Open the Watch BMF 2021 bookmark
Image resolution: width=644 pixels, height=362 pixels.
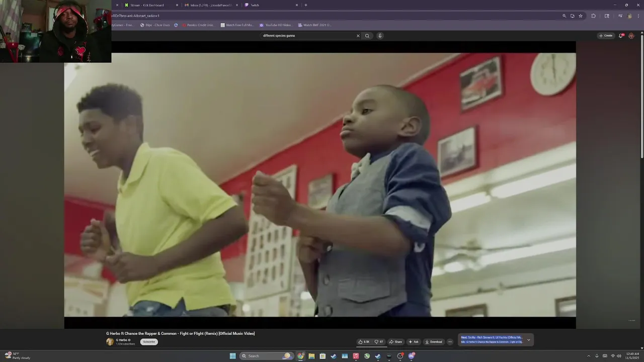click(x=315, y=25)
